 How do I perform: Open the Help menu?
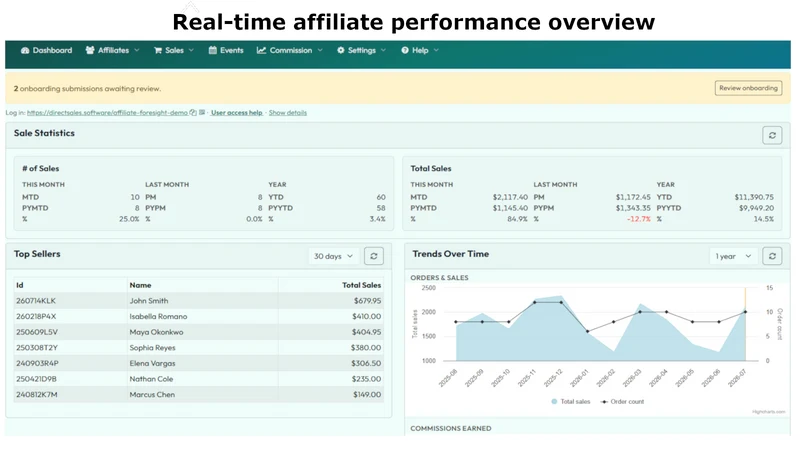tap(420, 51)
